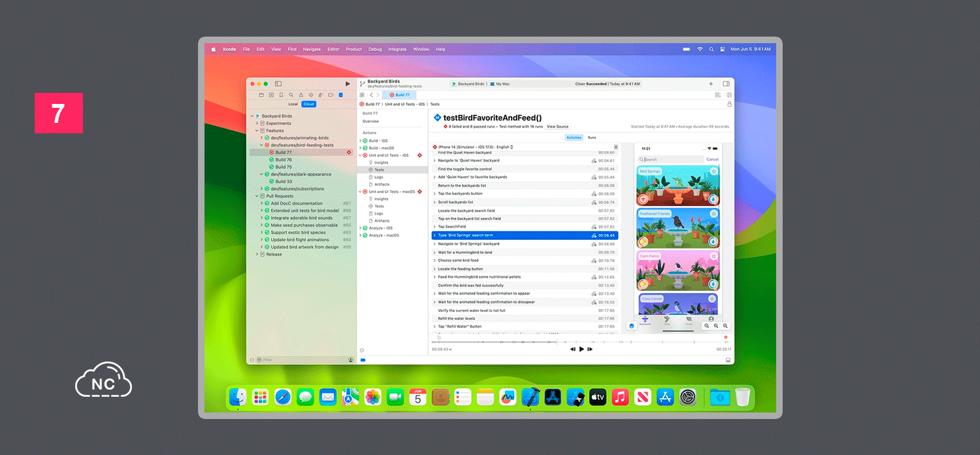The image size is (980, 455).
Task: Step forward in test playback
Action: pos(590,349)
